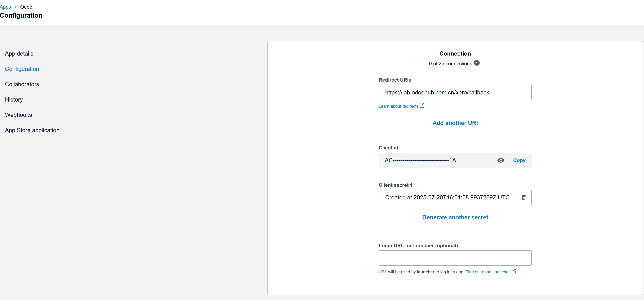The height and width of the screenshot is (300, 644).
Task: Open Webhooks section
Action: point(19,115)
